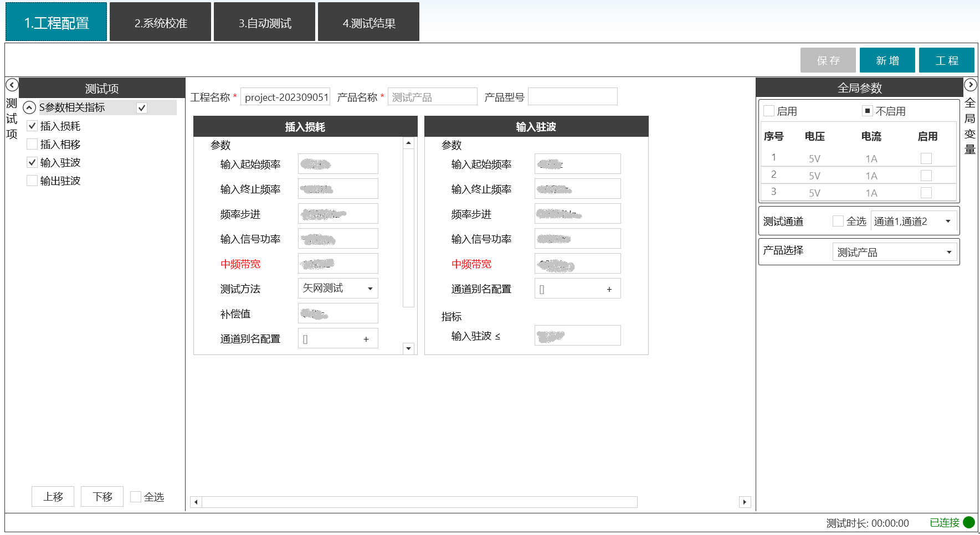The height and width of the screenshot is (535, 980).
Task: Switch to 2.系统校准 tab
Action: (x=160, y=22)
